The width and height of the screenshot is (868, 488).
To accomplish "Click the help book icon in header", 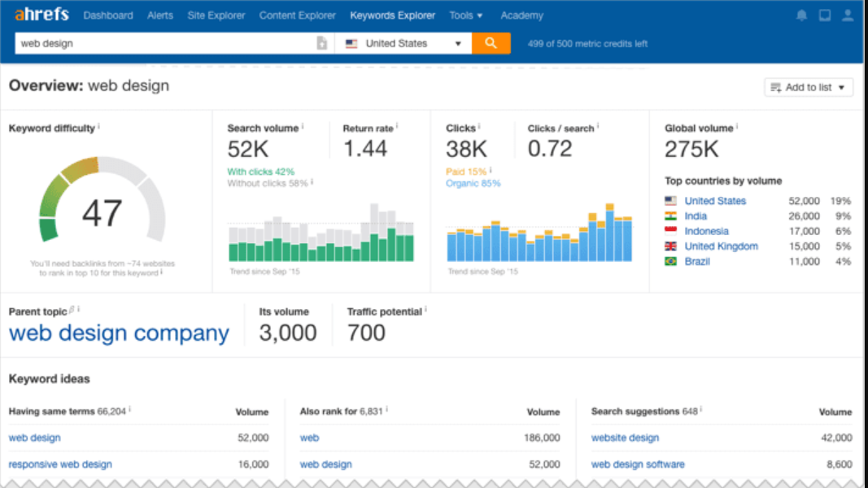I will [825, 15].
